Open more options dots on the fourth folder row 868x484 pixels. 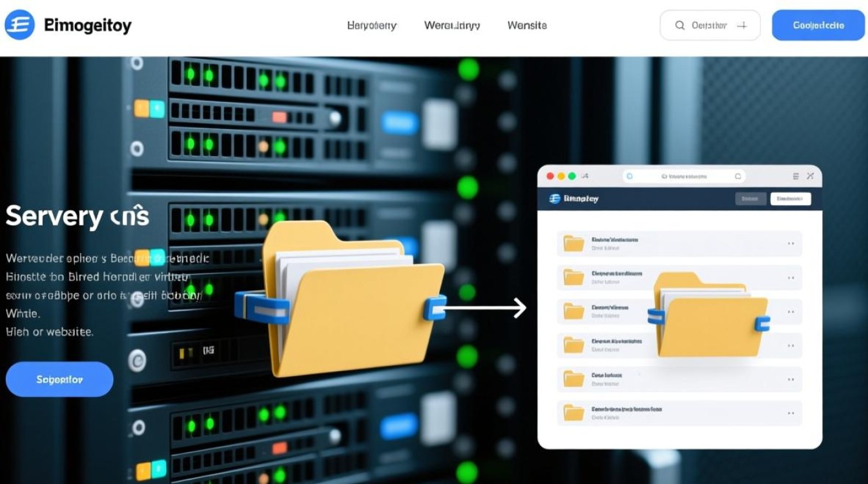click(790, 345)
